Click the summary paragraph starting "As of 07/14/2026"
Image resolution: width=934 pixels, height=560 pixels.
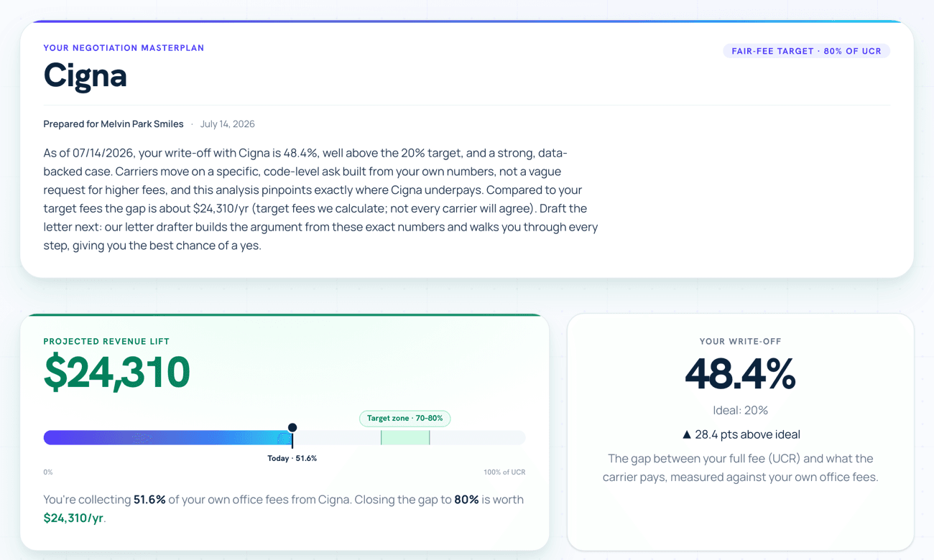(x=320, y=199)
